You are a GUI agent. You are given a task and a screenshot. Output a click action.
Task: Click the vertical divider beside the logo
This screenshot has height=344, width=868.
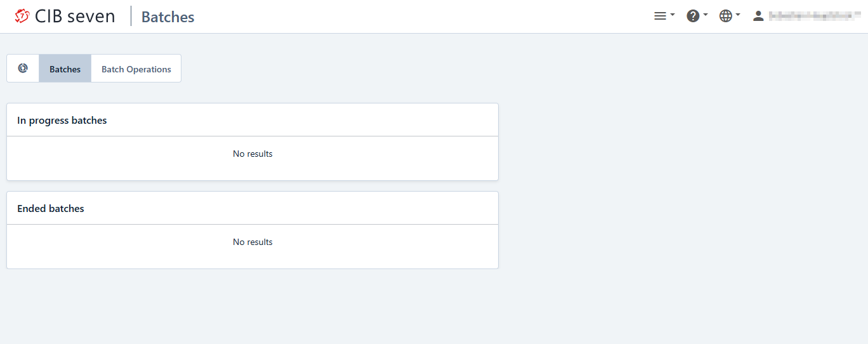coord(131,17)
